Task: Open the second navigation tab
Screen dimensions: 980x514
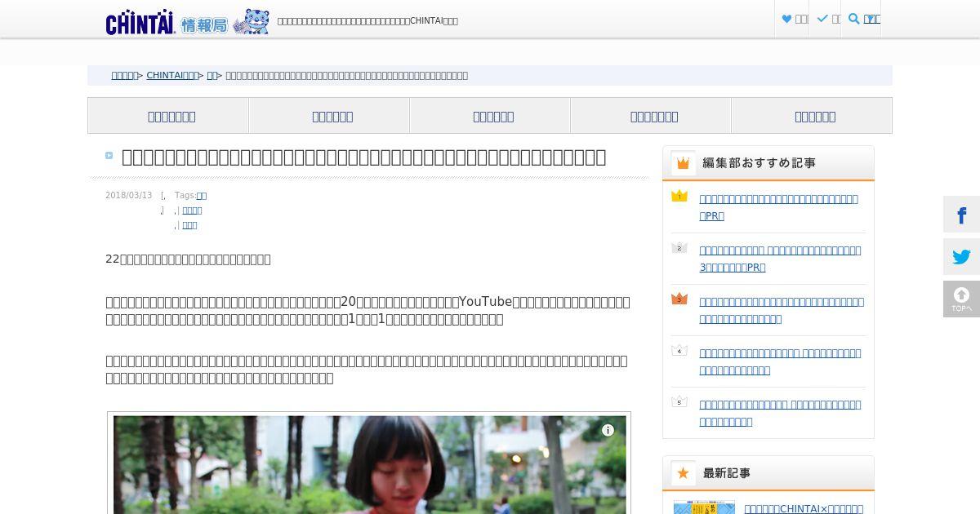Action: point(329,116)
